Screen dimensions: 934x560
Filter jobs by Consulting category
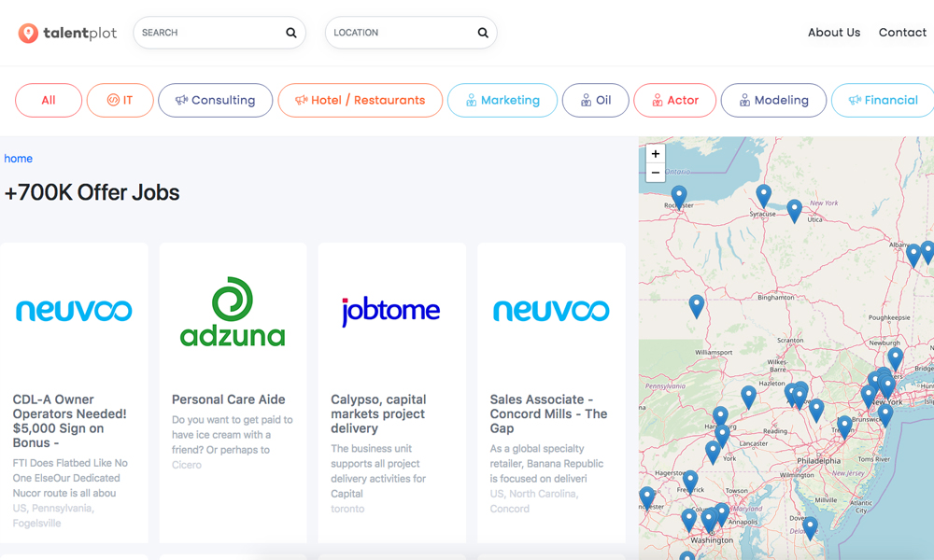click(215, 101)
